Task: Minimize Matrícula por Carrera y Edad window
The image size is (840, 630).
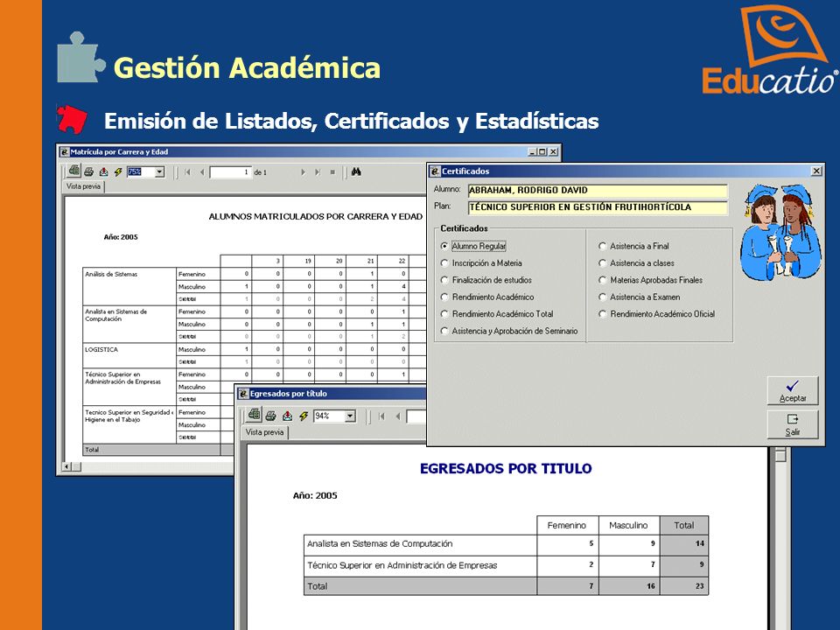Action: (533, 151)
